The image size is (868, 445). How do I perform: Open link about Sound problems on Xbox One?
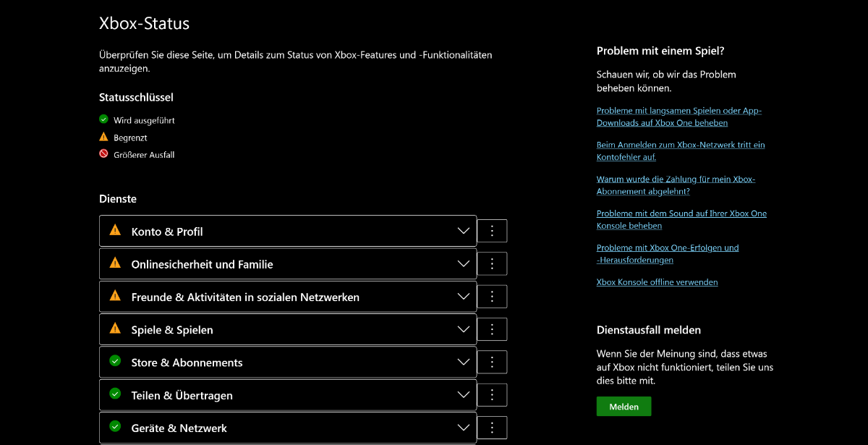(x=681, y=219)
